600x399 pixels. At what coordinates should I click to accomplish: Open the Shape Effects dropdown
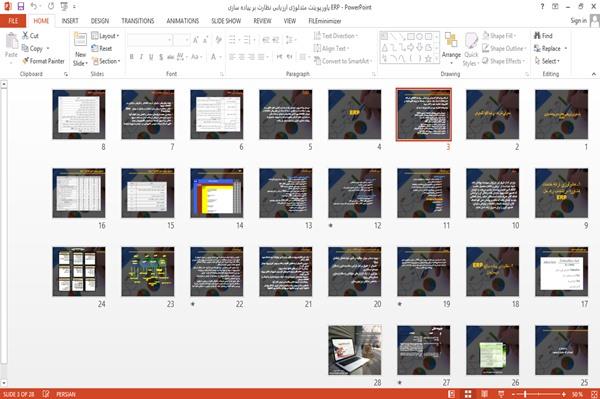click(504, 61)
